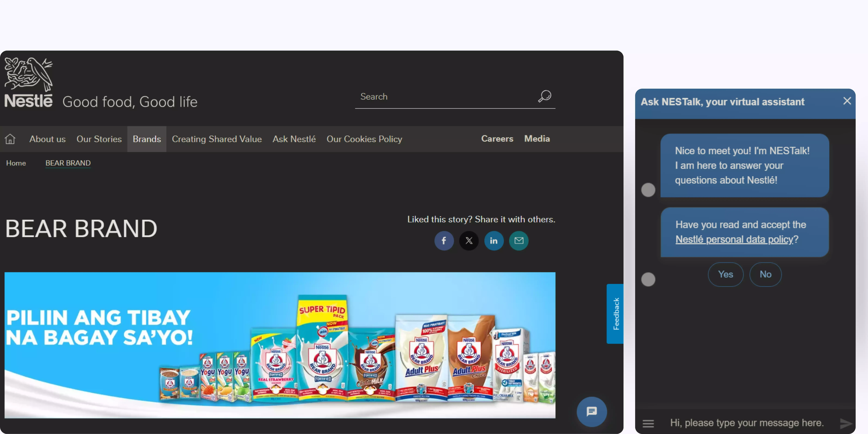Open the Brands menu
The height and width of the screenshot is (434, 868).
point(147,139)
